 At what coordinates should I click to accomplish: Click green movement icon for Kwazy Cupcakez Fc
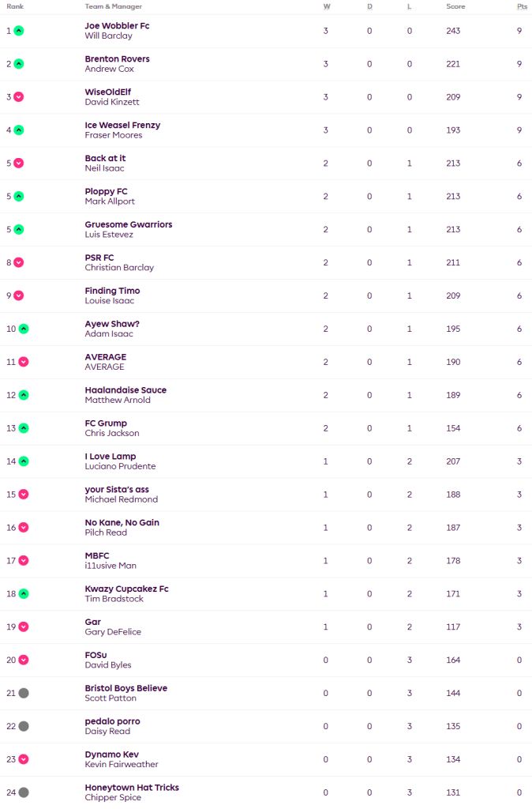click(24, 593)
